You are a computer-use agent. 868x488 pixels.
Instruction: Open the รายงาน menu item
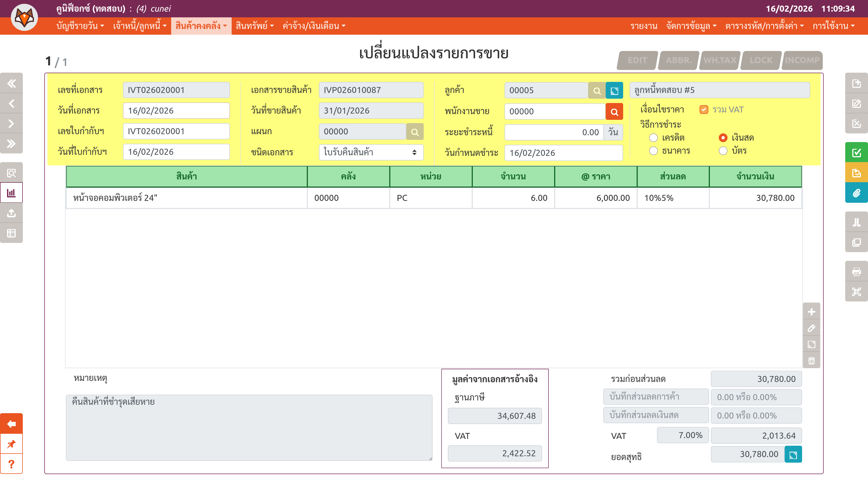(644, 26)
